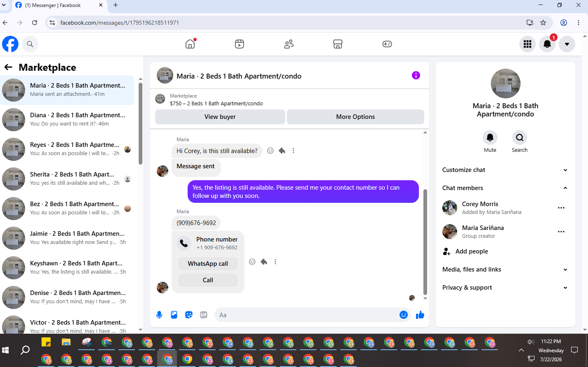Viewport: 588px width, 367px height.
Task: Send a thumbs-up like
Action: click(420, 315)
